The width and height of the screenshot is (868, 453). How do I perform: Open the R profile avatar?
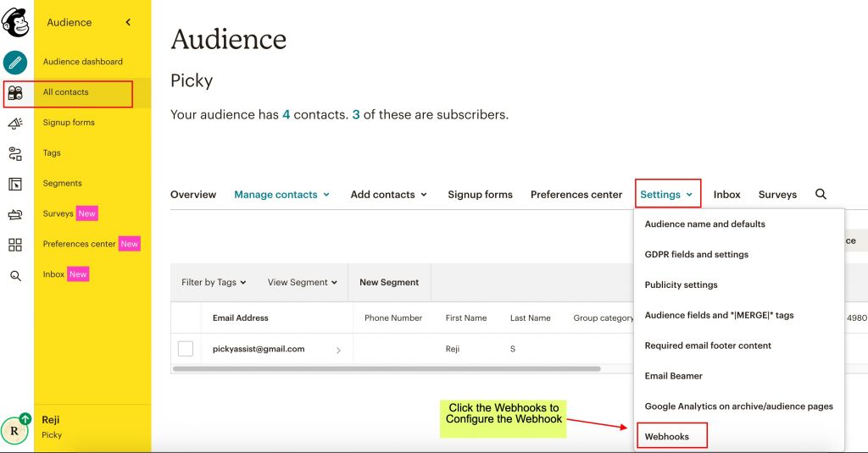(x=14, y=430)
